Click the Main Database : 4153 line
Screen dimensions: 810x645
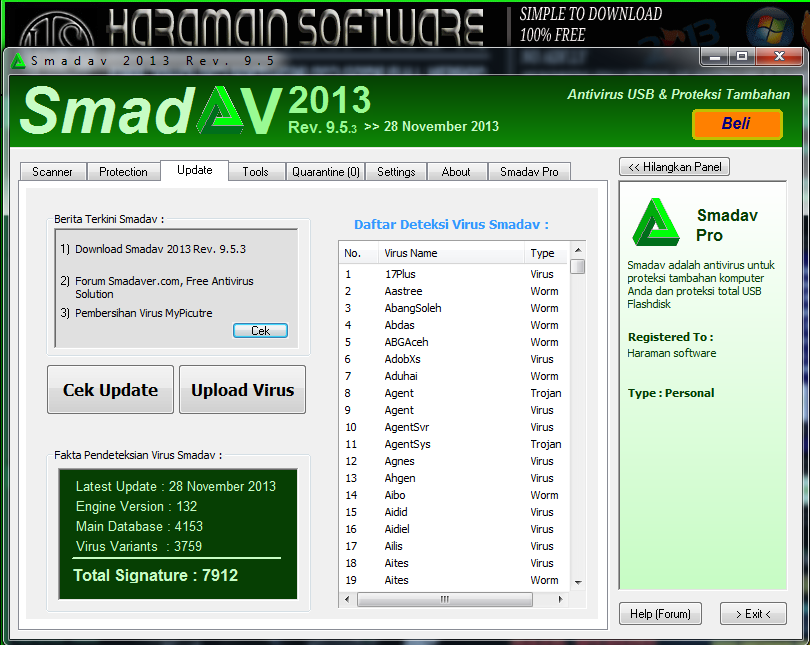139,527
